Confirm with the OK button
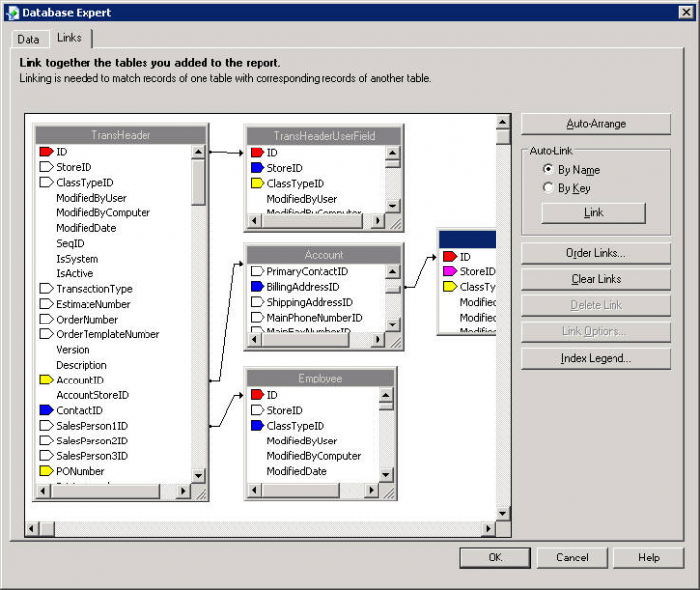 pyautogui.click(x=496, y=558)
